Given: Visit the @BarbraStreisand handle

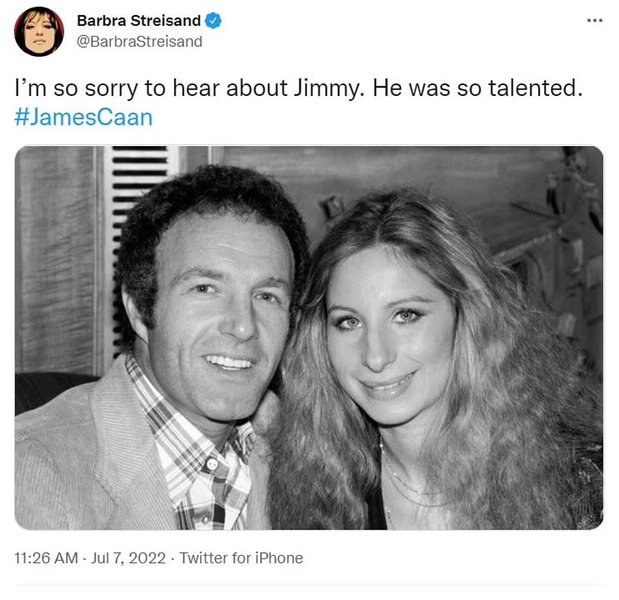Looking at the screenshot, I should pos(139,41).
